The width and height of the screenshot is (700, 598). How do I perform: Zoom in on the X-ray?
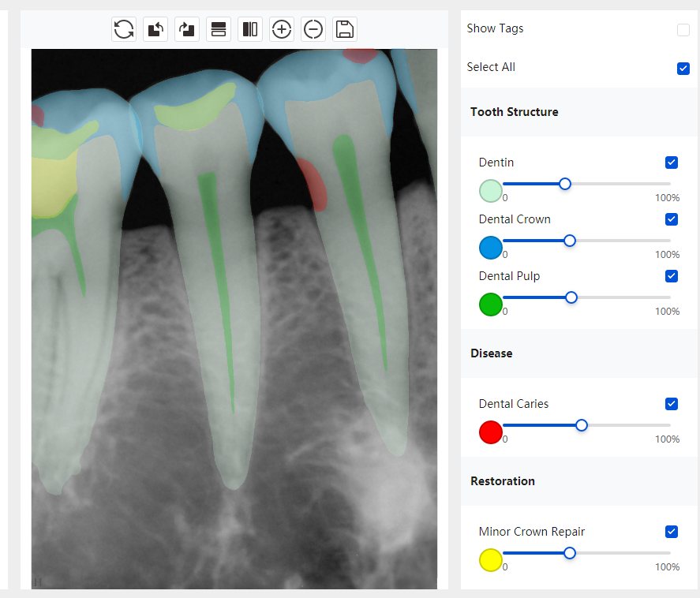[282, 30]
